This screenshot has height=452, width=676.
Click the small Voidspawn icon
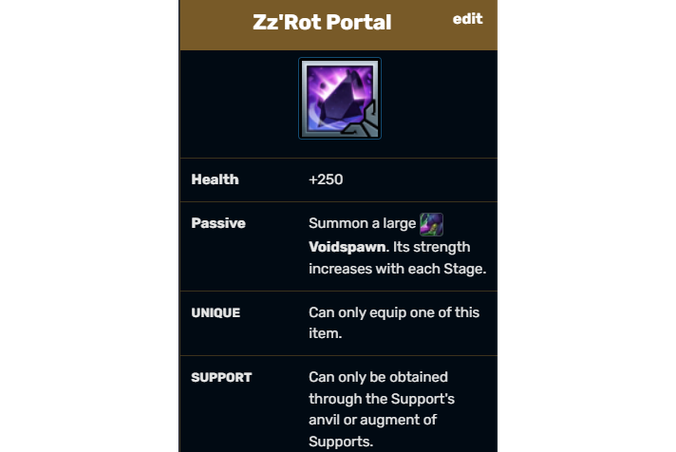(431, 224)
